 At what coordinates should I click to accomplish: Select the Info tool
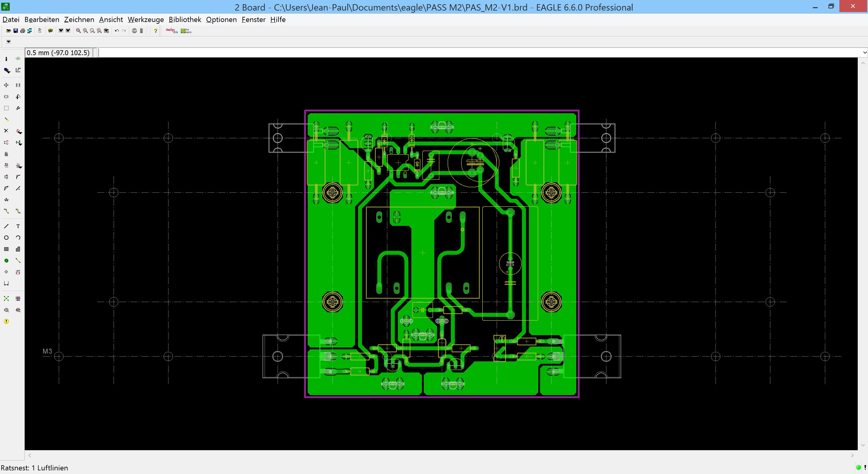(x=6, y=59)
